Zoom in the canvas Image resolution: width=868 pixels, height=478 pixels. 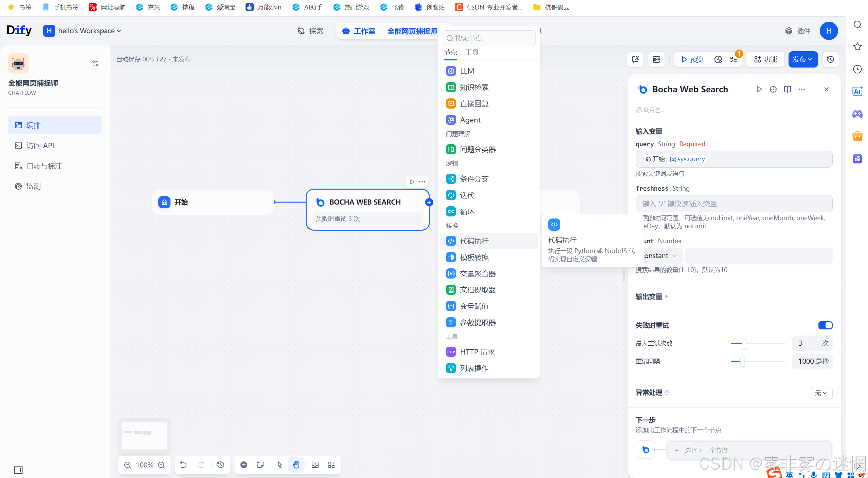tap(162, 465)
